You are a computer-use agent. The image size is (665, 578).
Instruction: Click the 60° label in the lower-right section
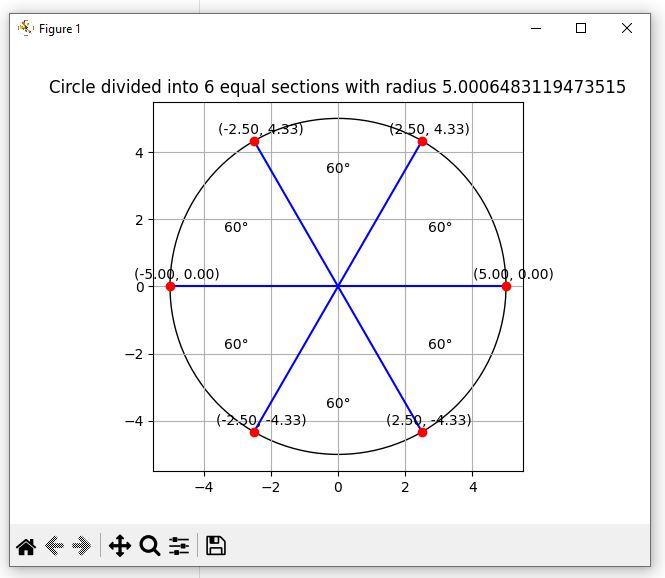440,344
